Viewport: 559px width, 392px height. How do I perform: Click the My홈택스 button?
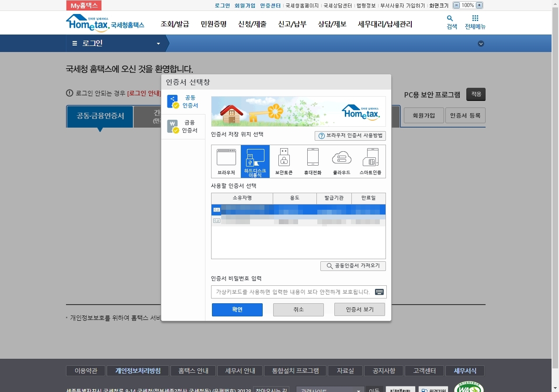click(84, 5)
